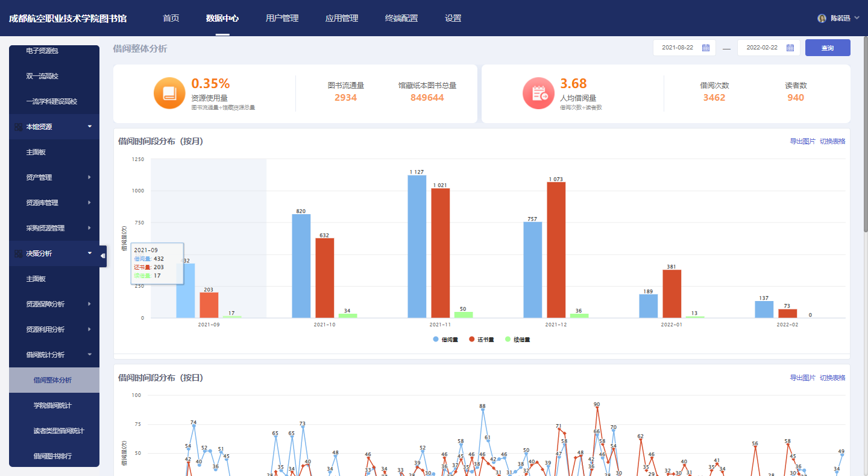This screenshot has width=868, height=476.
Task: Open the 终端配置 top menu
Action: (401, 18)
